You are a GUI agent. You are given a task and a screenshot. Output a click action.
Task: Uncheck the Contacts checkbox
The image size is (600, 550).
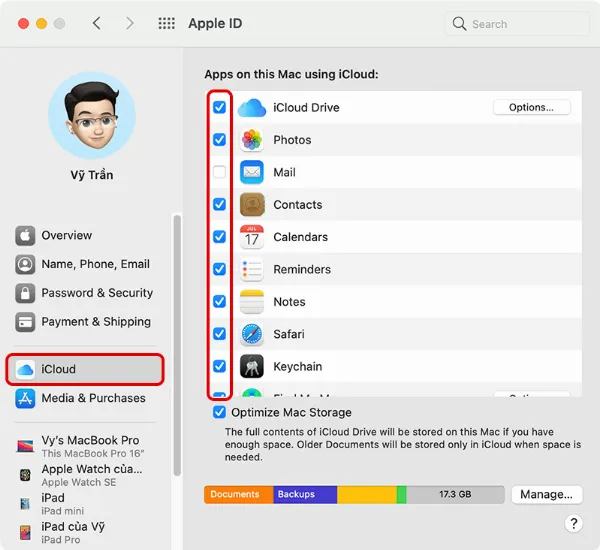click(220, 204)
